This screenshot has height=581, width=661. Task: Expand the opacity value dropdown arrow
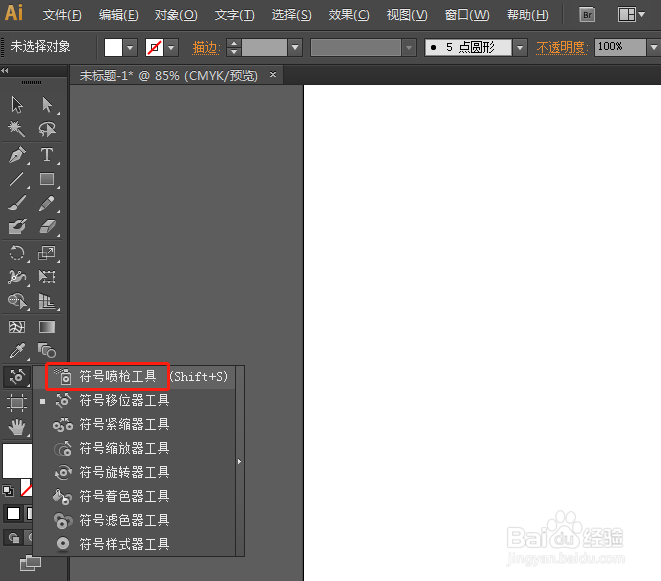[x=653, y=47]
